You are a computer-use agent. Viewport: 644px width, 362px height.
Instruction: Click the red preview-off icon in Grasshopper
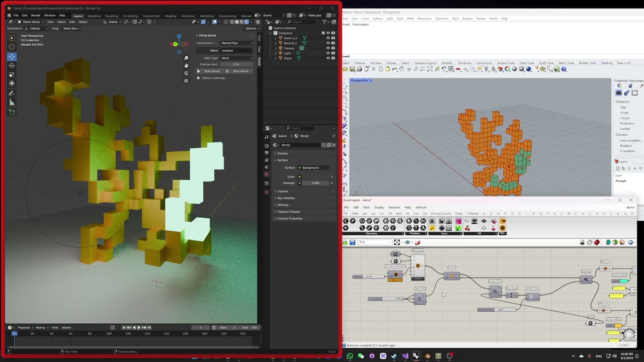point(597,243)
